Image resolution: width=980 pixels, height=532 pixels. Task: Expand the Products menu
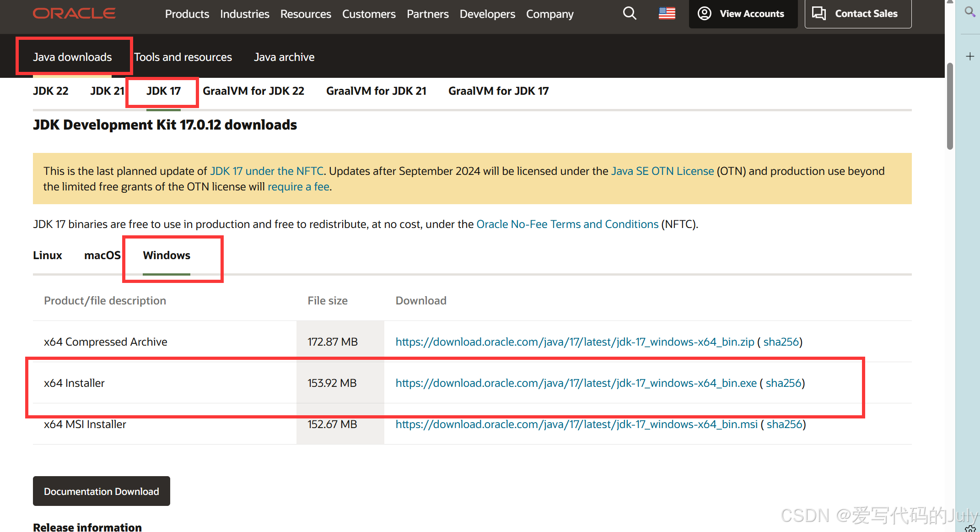[187, 14]
